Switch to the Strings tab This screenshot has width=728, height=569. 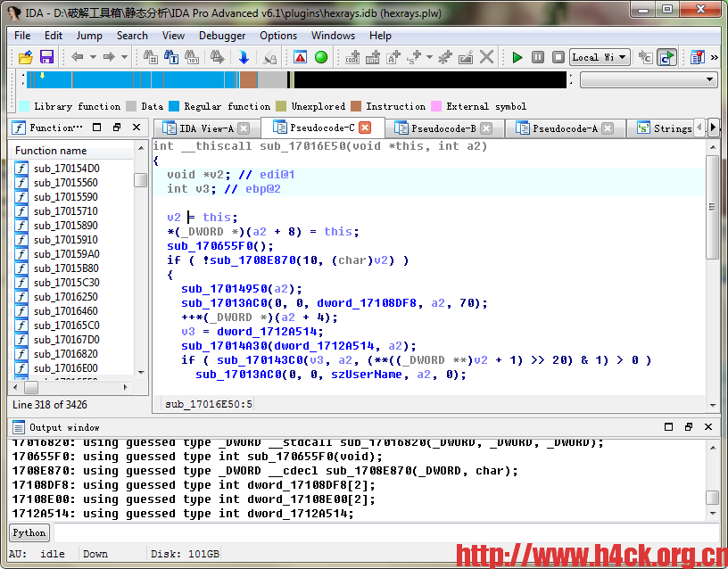click(665, 128)
